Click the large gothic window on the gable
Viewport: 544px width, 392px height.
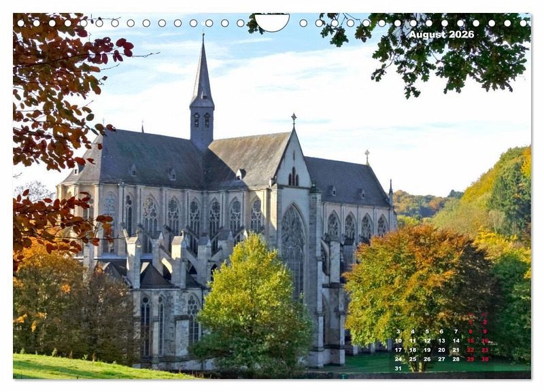[293, 248]
